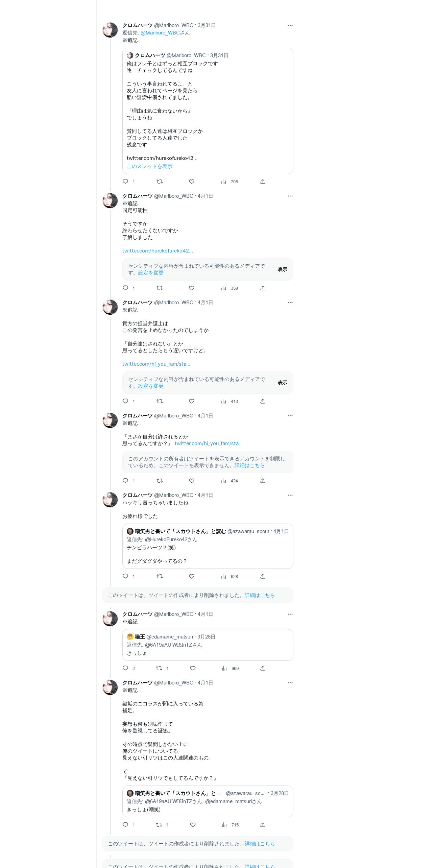This screenshot has height=868, width=434.
Task: Like the tweet with 708 views
Action: (192, 182)
